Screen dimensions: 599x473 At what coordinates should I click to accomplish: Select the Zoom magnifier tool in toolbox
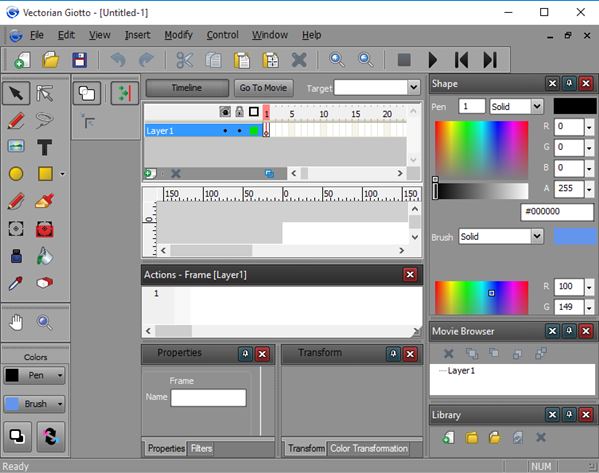point(45,322)
